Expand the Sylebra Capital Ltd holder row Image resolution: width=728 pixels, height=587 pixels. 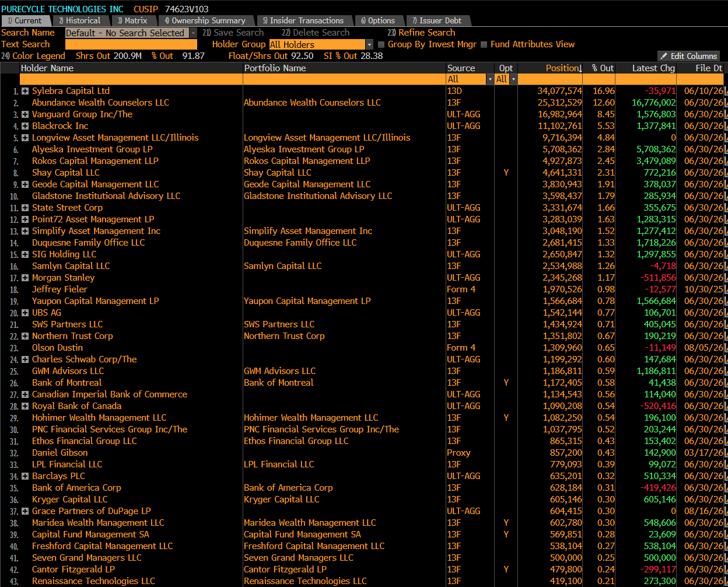click(25, 91)
